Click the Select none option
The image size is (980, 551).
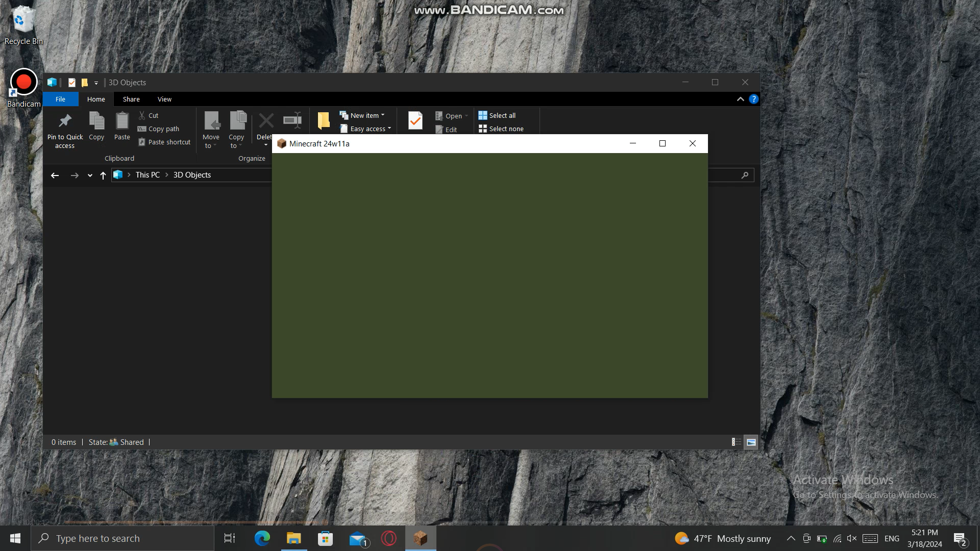coord(501,129)
